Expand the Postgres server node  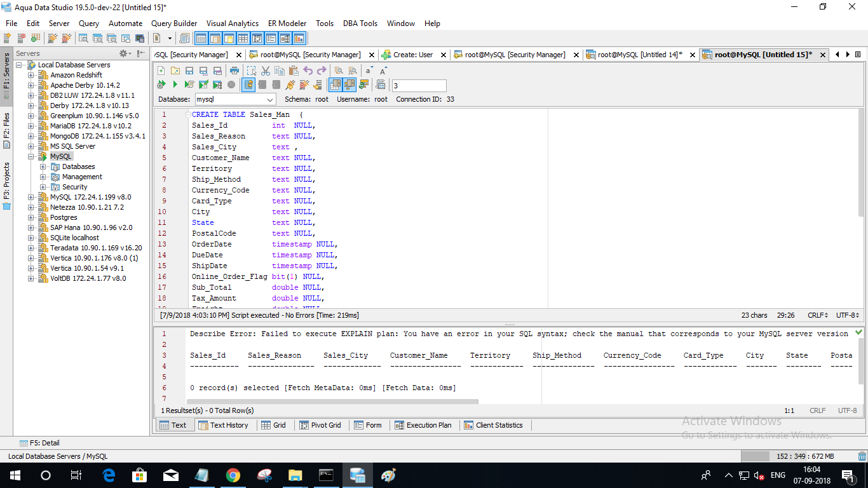point(31,217)
